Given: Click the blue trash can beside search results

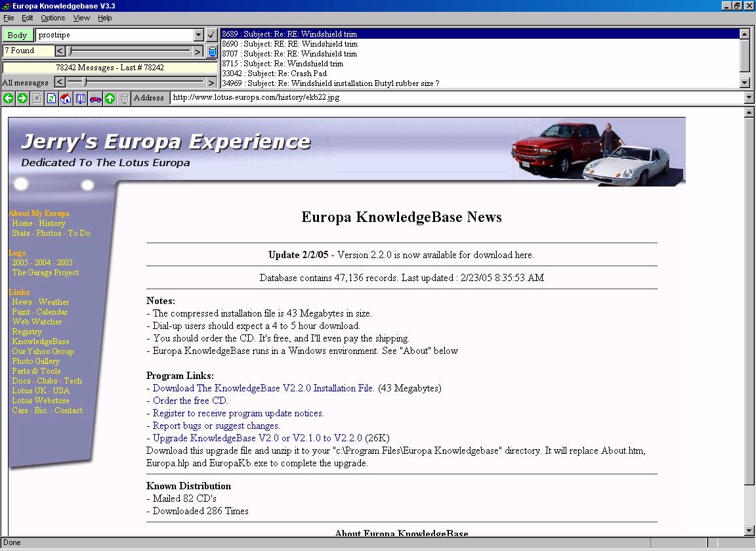Looking at the screenshot, I should [x=212, y=51].
